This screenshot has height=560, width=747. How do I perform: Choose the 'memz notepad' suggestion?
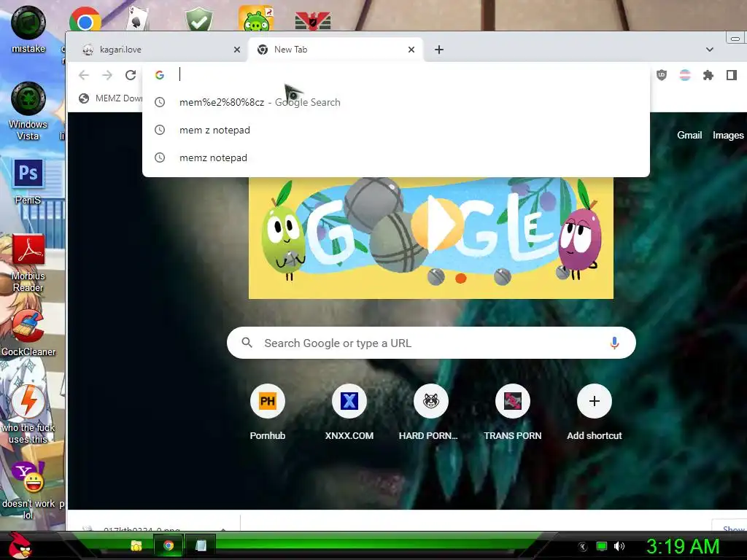[x=396, y=157]
